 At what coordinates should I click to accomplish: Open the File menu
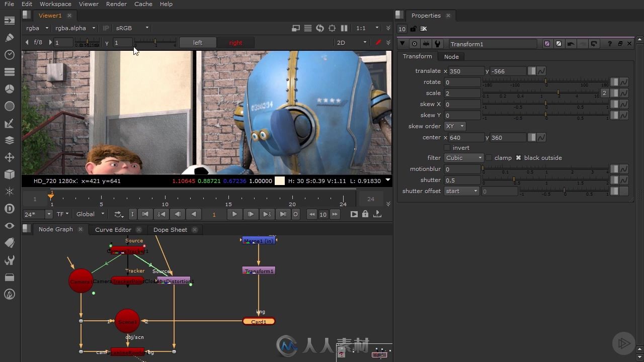[x=9, y=4]
